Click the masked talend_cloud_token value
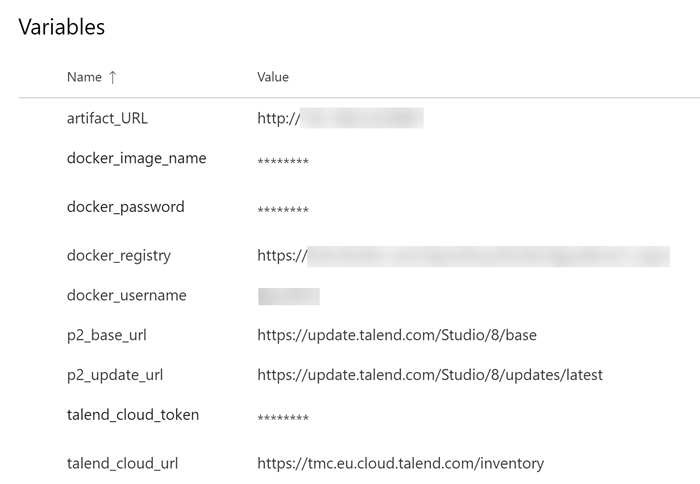The height and width of the screenshot is (484, 700). point(283,418)
